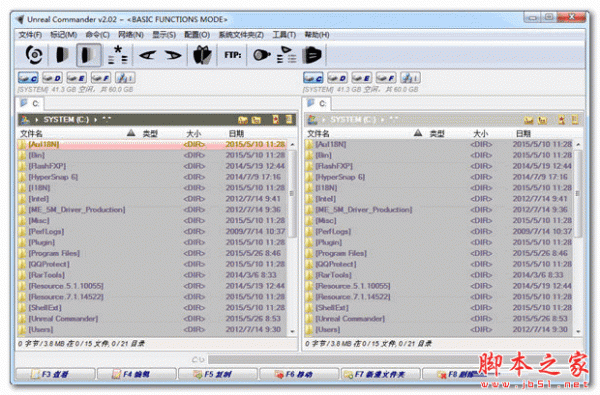Viewport: 600px width, 395px height.
Task: Click the black notepad icon in toolbar
Action: click(x=312, y=55)
